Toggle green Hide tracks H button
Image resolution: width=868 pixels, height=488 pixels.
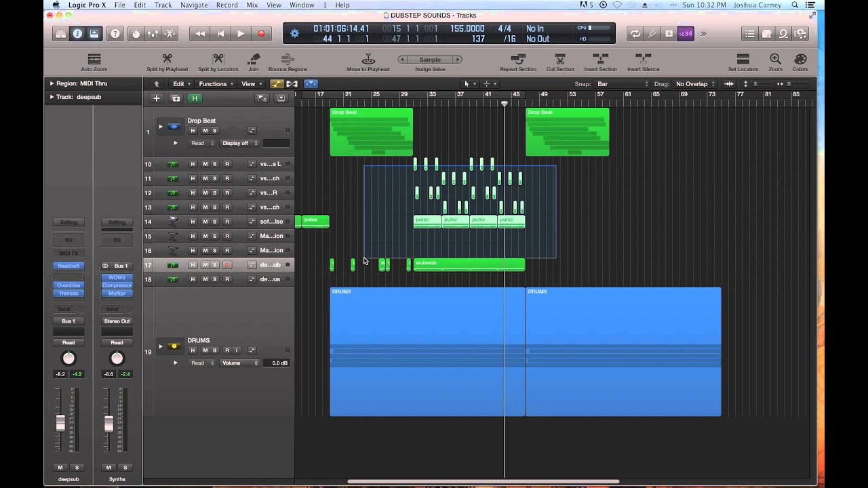coord(195,98)
